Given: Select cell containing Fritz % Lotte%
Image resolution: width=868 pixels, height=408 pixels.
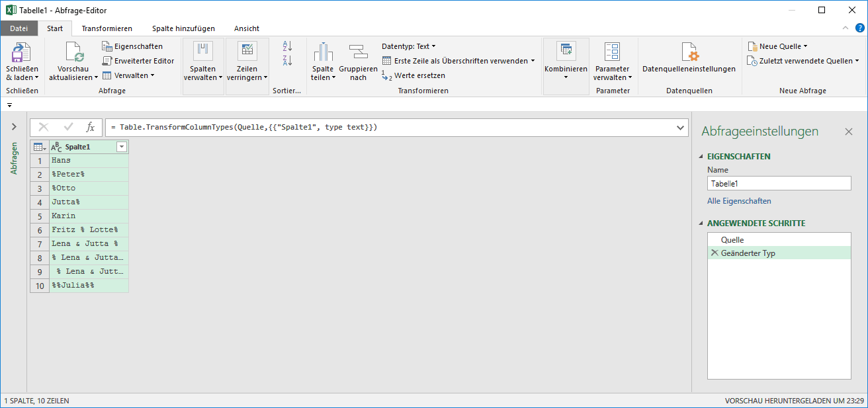Looking at the screenshot, I should [89, 230].
